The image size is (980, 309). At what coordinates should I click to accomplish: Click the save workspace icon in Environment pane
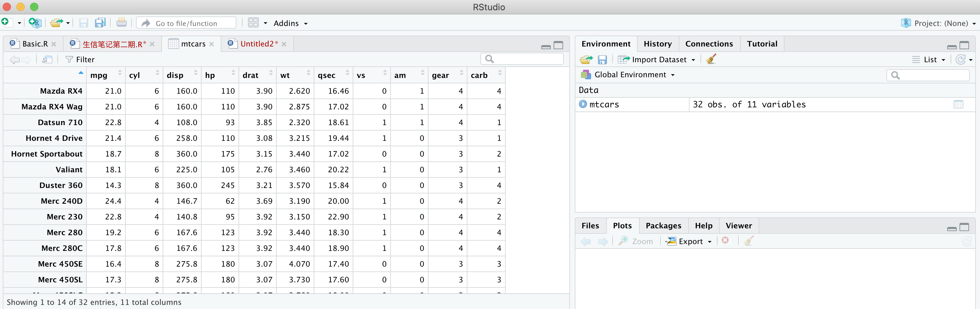click(602, 59)
